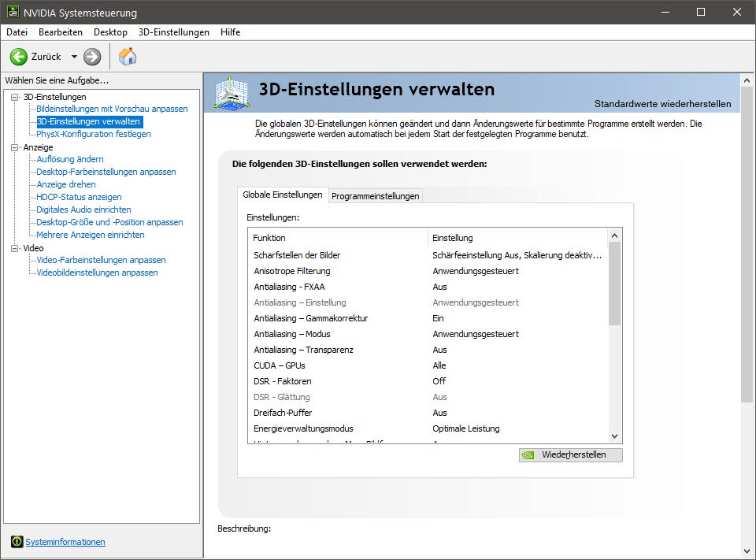Viewport: 756px width, 560px height.
Task: Select the Antialiasing – Modus row
Action: click(x=428, y=334)
